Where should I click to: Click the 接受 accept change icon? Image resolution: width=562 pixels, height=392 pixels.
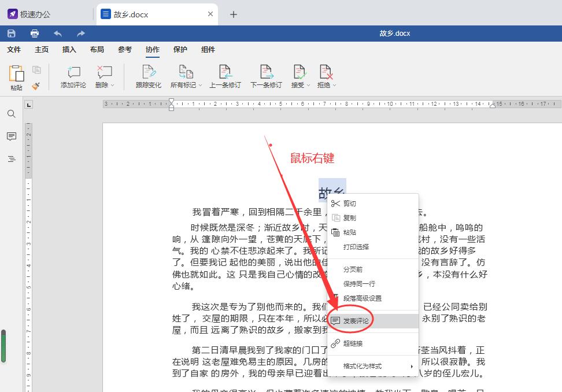[299, 72]
